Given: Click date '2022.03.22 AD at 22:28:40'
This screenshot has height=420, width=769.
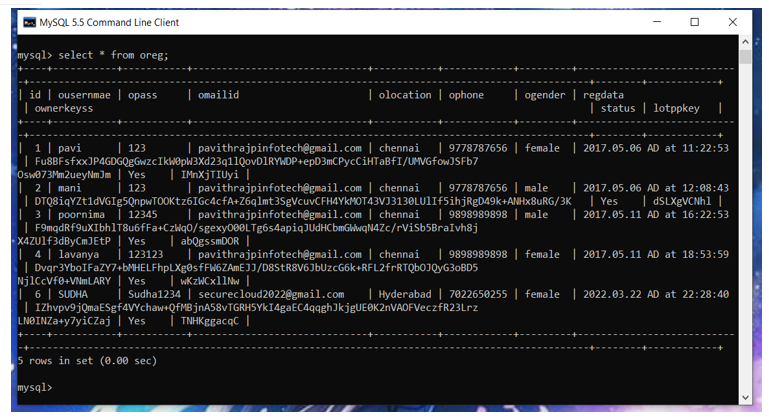Looking at the screenshot, I should 656,294.
